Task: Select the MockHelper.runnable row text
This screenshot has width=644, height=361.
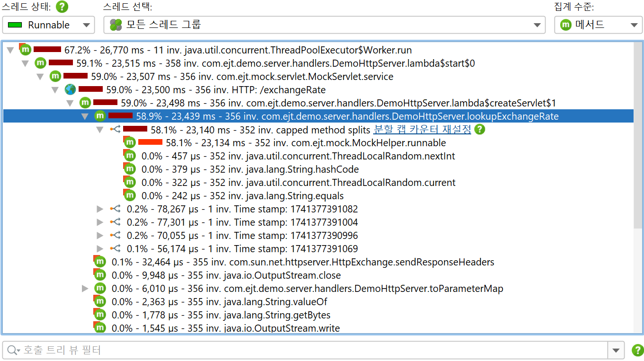Action: [x=306, y=143]
